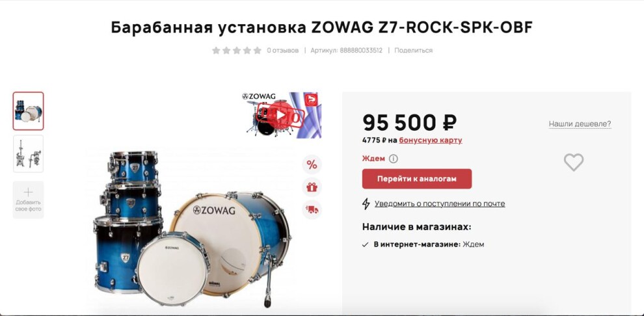The width and height of the screenshot is (644, 316).
Task: Go to analogs via Перейти к аналогам
Action: 417,179
